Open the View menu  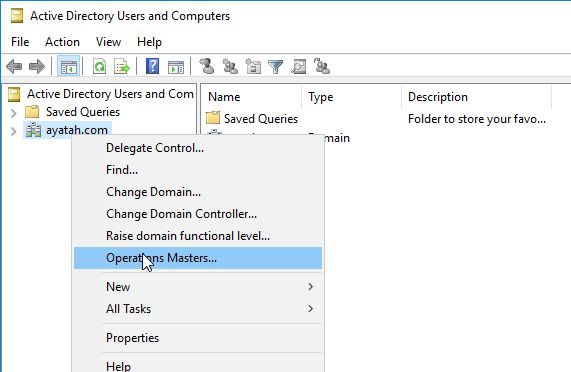point(108,42)
